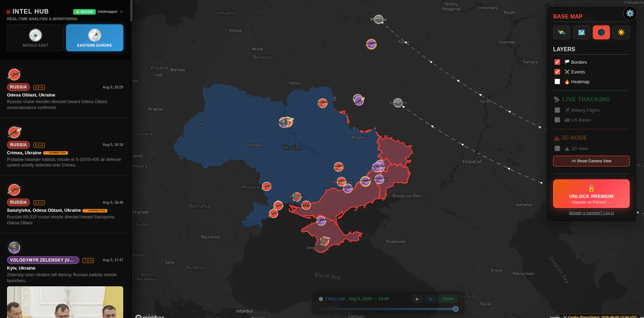Select the satellite base map icon

coord(561,32)
